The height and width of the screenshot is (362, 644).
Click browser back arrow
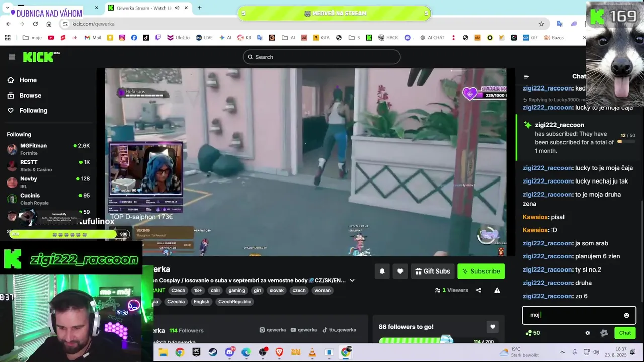(x=8, y=24)
